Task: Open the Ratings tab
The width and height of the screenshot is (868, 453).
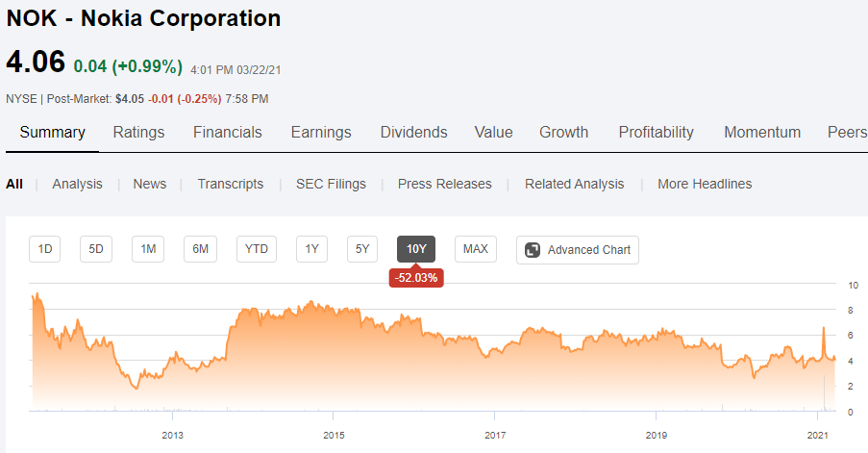Action: (138, 133)
